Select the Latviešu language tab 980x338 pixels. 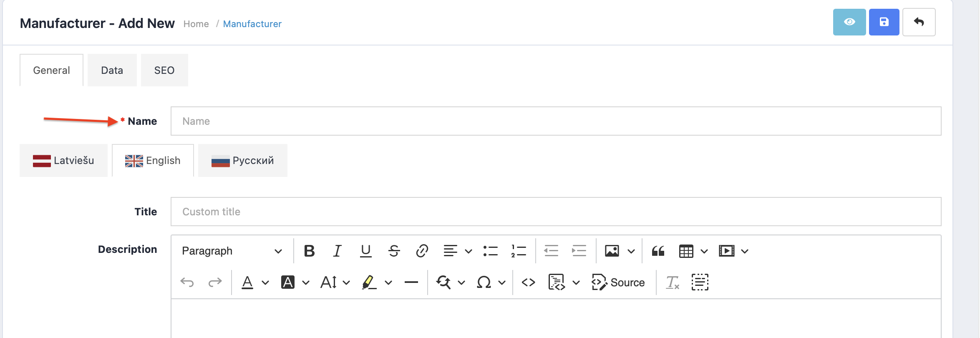click(x=63, y=161)
